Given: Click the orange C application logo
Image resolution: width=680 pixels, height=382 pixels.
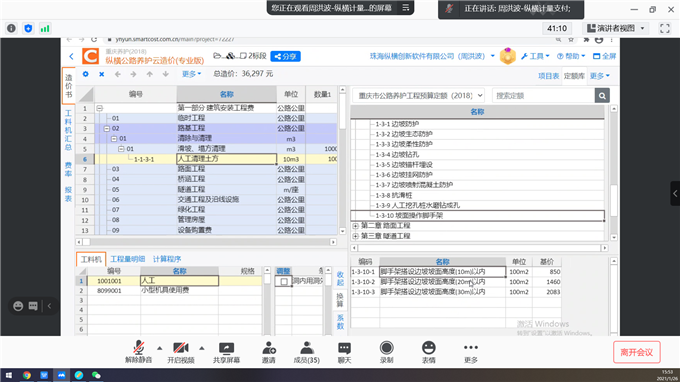Looking at the screenshot, I should point(90,56).
